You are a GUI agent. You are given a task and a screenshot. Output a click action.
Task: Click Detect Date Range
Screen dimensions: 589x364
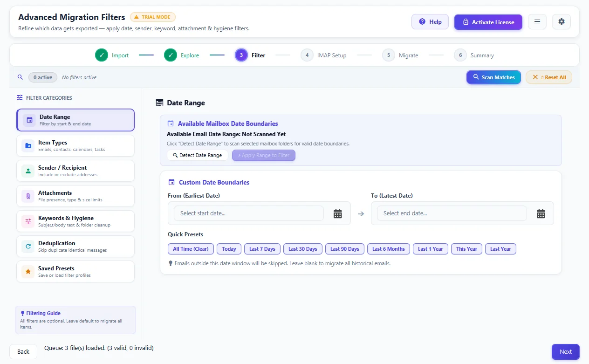pos(198,155)
